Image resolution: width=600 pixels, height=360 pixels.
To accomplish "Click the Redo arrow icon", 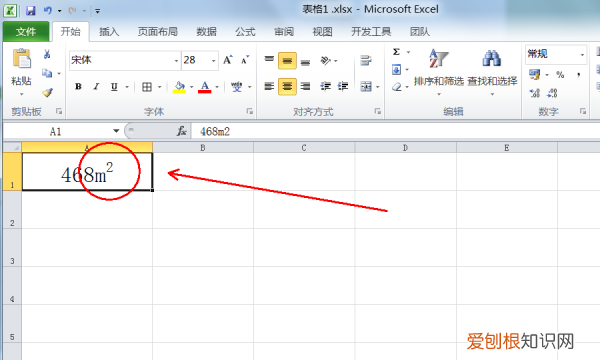I will tap(72, 10).
